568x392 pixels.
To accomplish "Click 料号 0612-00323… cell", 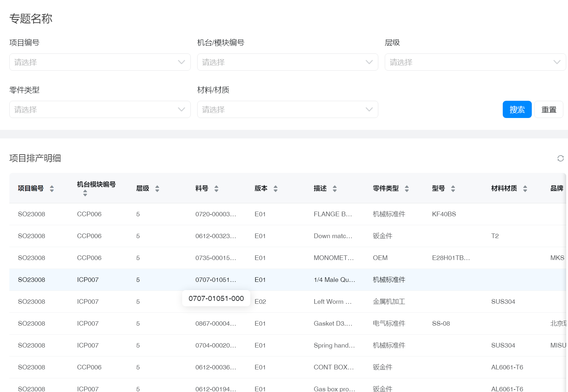I will coord(216,236).
